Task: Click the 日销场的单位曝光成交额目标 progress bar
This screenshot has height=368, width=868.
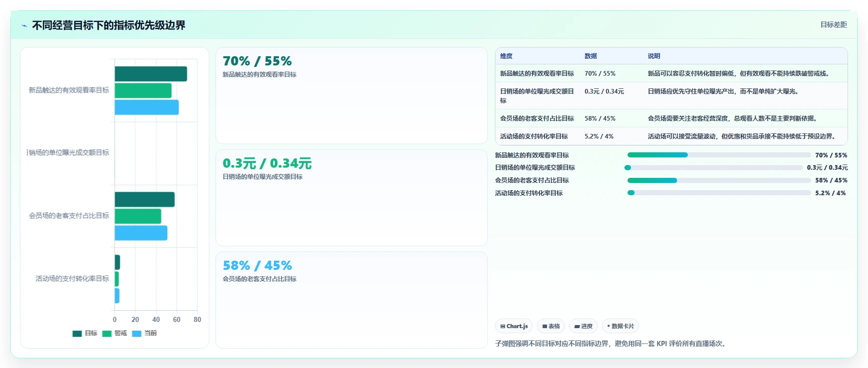Action: pos(713,168)
